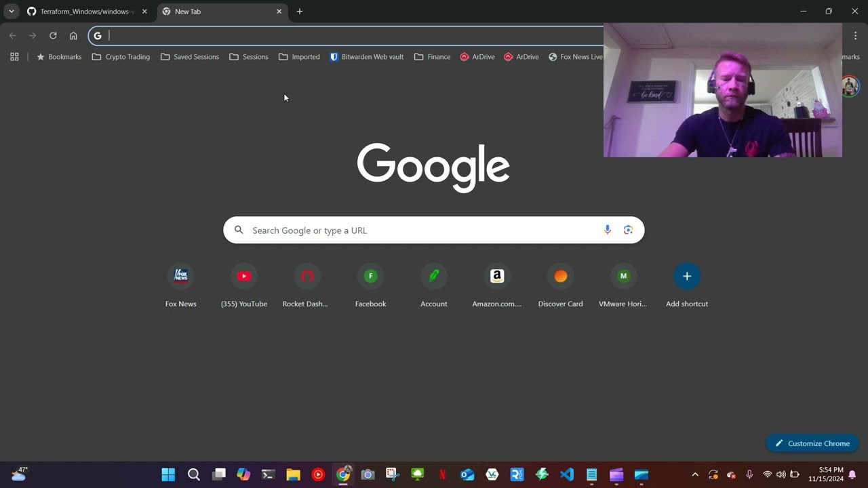
Task: Open the apps grid in bookmarks bar
Action: (14, 57)
